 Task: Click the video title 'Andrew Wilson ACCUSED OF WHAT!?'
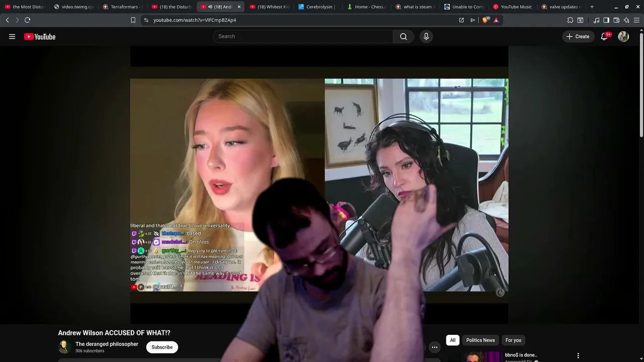(114, 333)
